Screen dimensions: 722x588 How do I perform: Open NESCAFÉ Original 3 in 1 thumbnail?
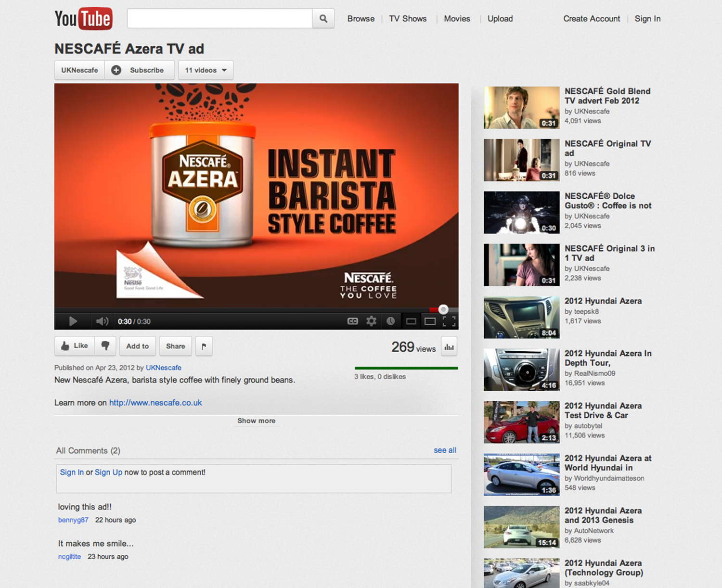click(x=522, y=265)
